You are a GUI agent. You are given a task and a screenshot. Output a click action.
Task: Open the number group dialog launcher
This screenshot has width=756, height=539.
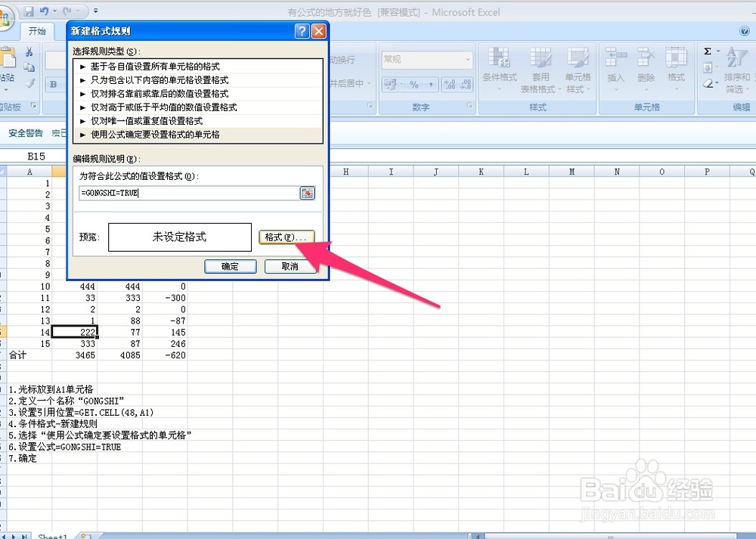pos(469,106)
